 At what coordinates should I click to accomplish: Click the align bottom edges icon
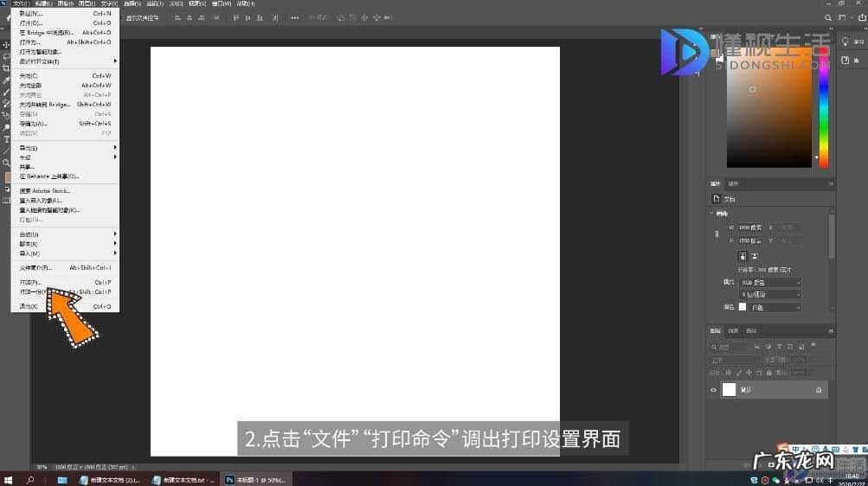tap(259, 17)
